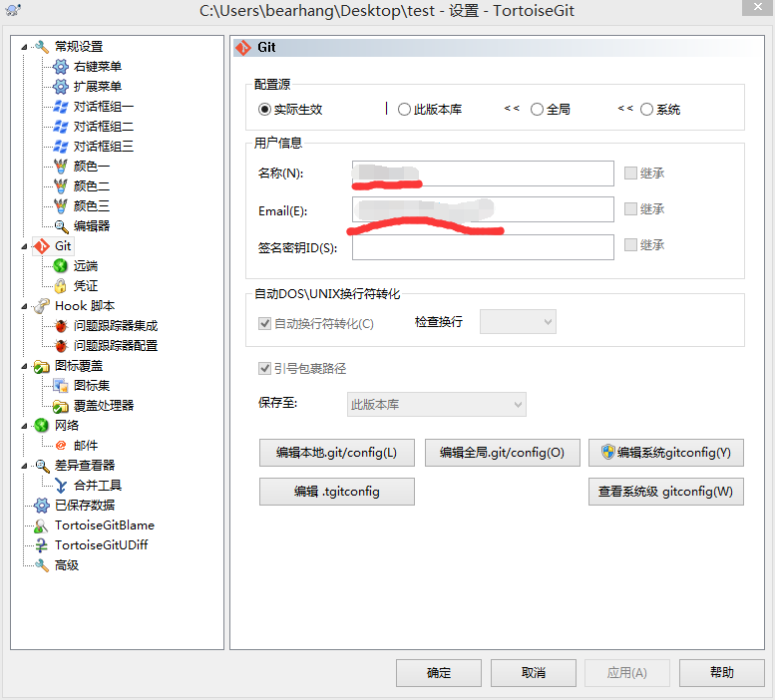Click the 取消 button
The width and height of the screenshot is (775, 700).
tap(534, 673)
